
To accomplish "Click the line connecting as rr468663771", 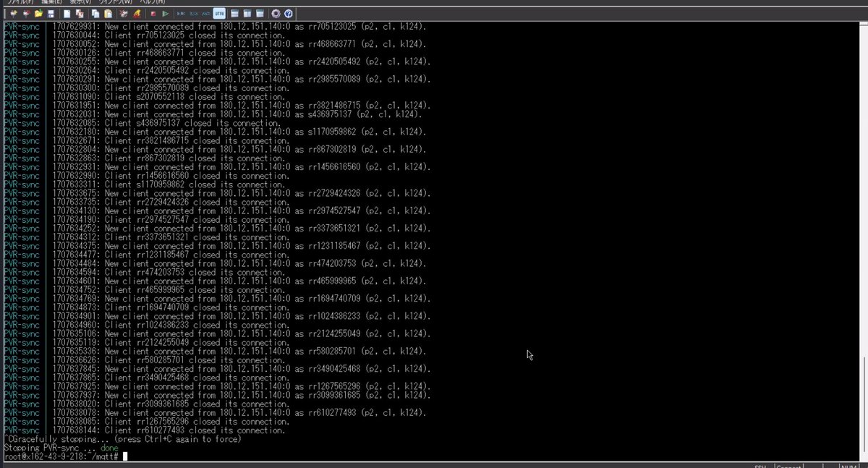I will 217,43.
